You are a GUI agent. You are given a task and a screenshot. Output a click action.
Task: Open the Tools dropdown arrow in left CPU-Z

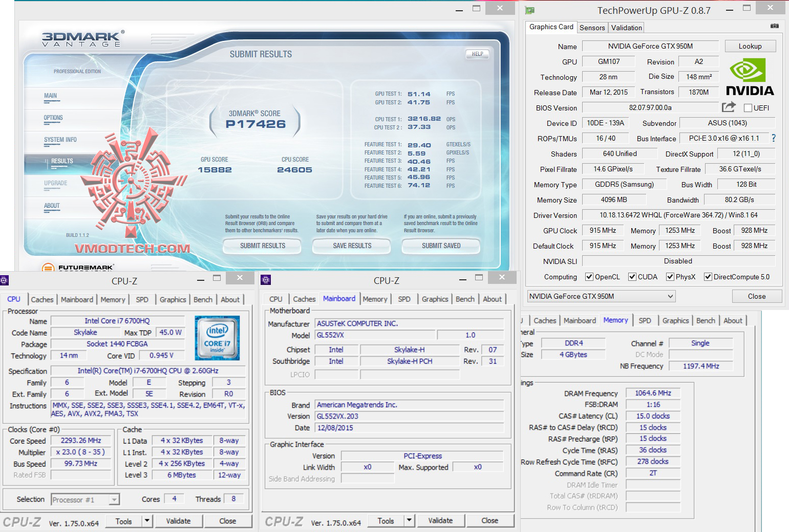[x=147, y=521]
